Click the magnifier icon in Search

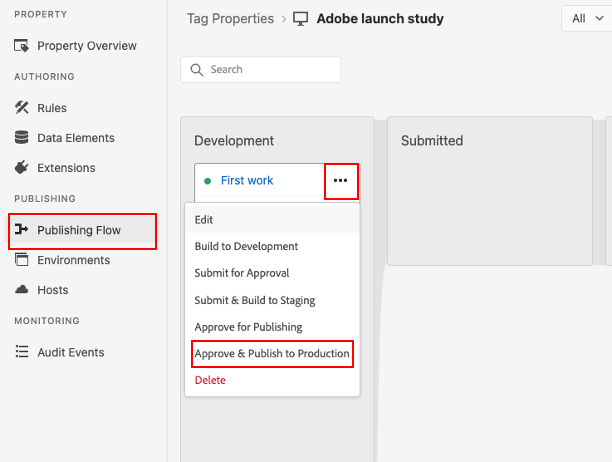pos(197,70)
